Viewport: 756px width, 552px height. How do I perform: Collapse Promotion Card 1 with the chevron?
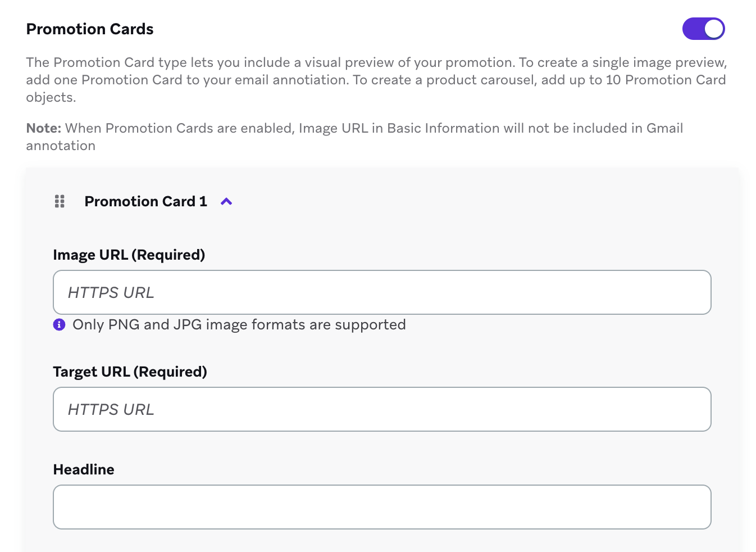point(226,201)
